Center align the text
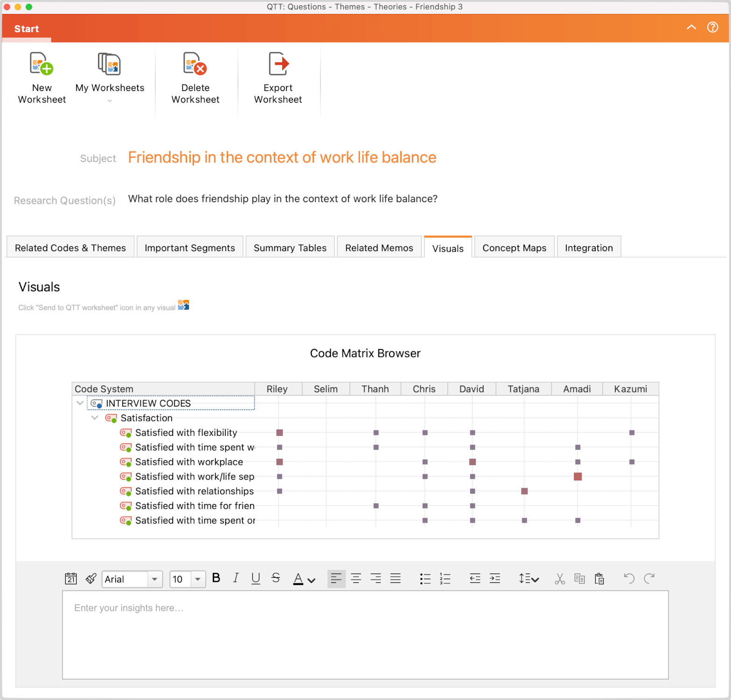 (356, 579)
